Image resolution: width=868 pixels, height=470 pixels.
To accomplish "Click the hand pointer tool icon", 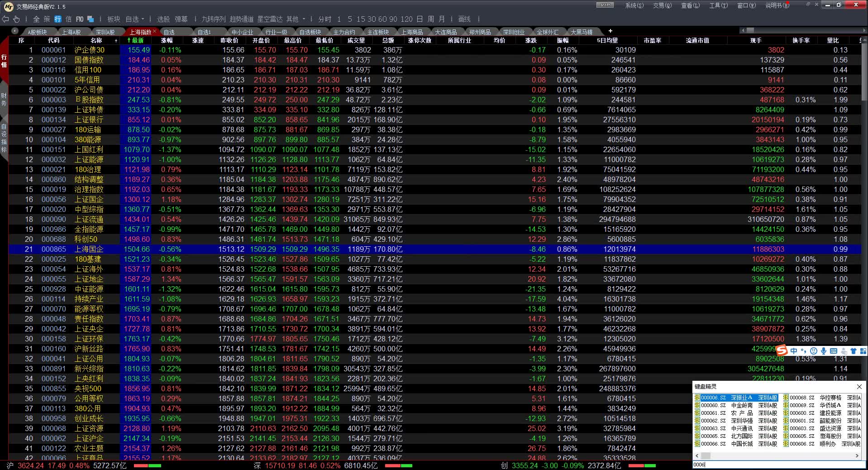I will (16, 19).
